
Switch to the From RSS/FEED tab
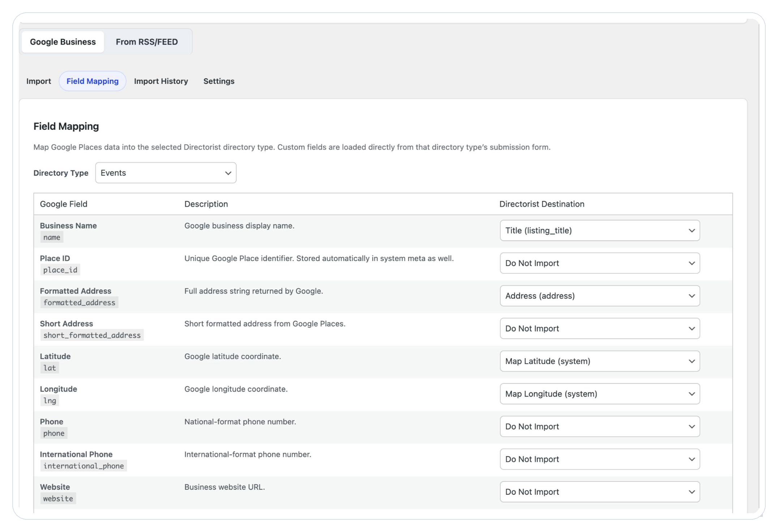(147, 42)
